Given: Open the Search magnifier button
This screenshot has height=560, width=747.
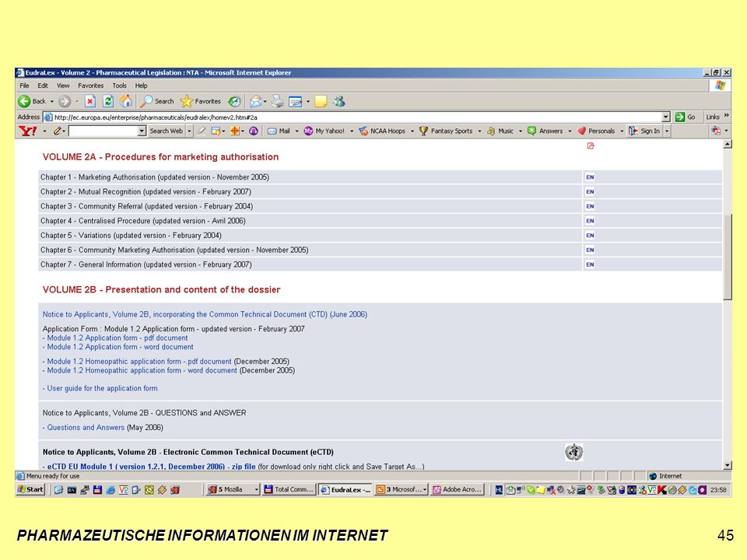Looking at the screenshot, I should point(157,101).
